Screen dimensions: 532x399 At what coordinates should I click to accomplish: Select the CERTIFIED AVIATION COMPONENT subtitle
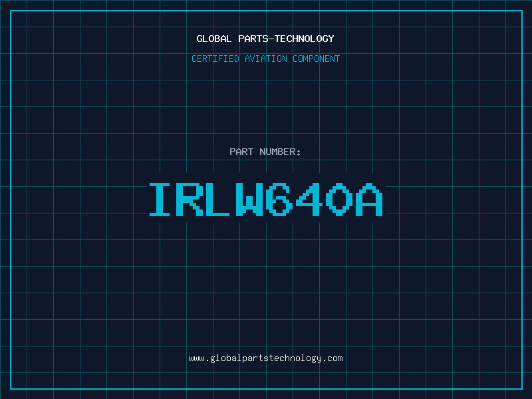[x=265, y=59]
